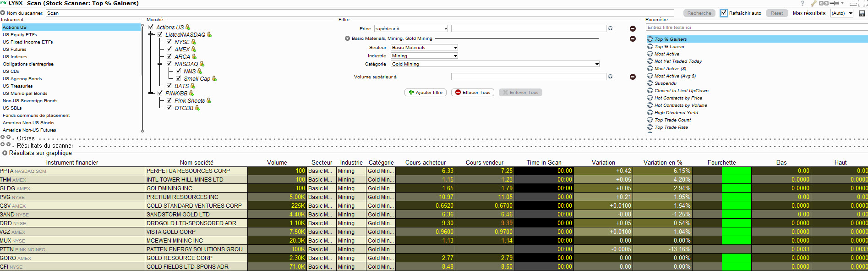Click the High Dividend Yield scan icon
The height and width of the screenshot is (271, 868).
(x=650, y=113)
